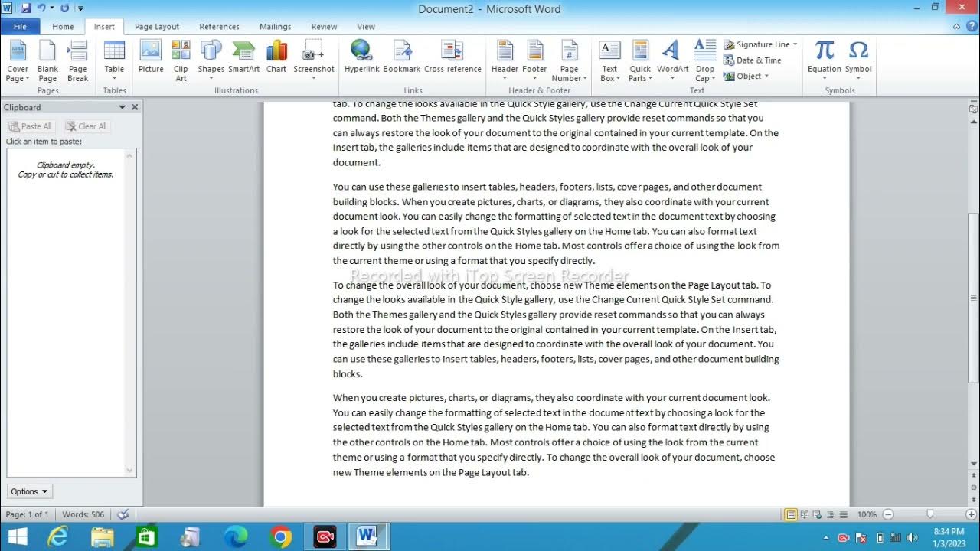980x551 pixels.
Task: Open the Table insert menu
Action: (114, 61)
